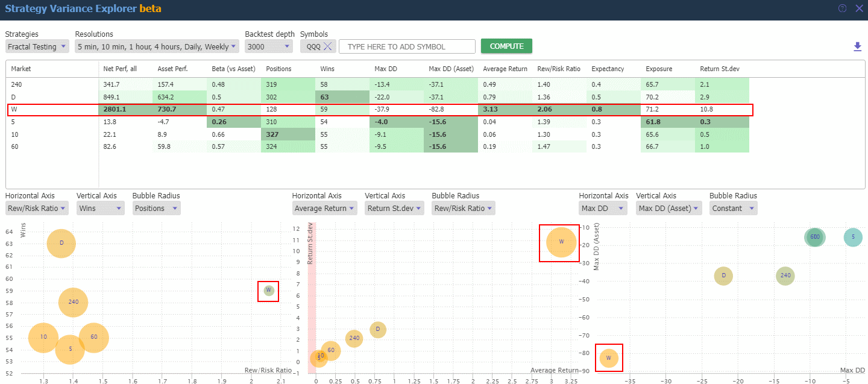Click the download export icon
Viewport: 868px width, 384px height.
(x=857, y=46)
